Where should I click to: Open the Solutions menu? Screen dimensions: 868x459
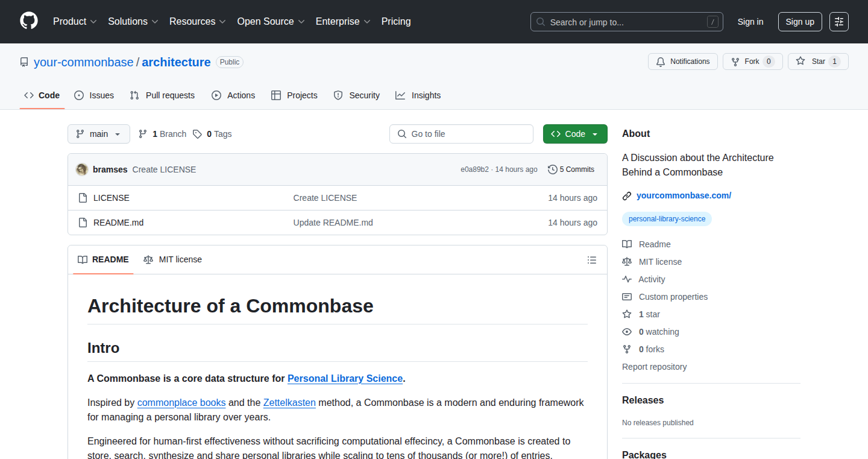[x=133, y=22]
